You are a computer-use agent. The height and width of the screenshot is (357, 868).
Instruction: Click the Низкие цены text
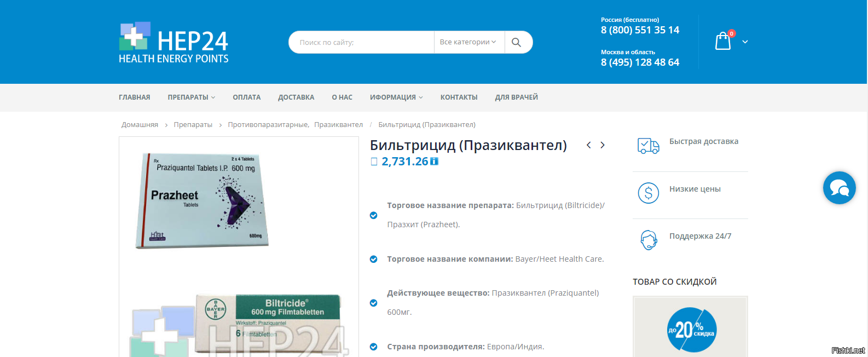tap(695, 189)
